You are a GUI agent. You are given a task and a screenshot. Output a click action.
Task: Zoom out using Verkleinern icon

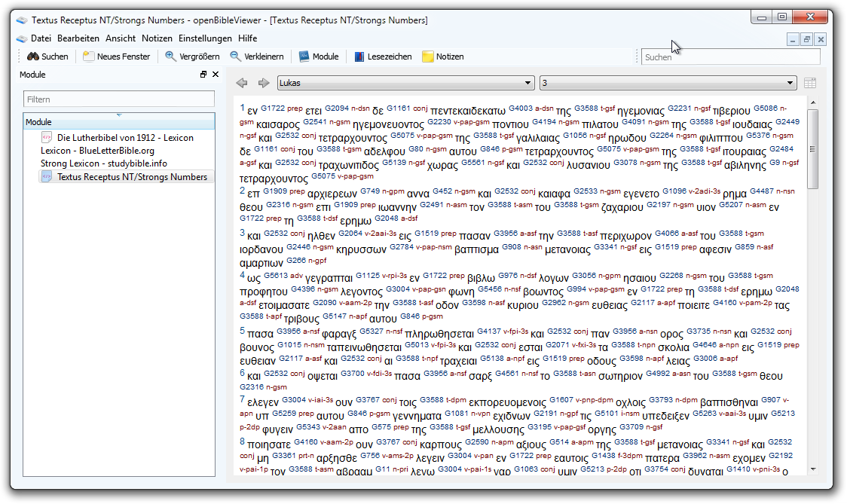pos(236,57)
